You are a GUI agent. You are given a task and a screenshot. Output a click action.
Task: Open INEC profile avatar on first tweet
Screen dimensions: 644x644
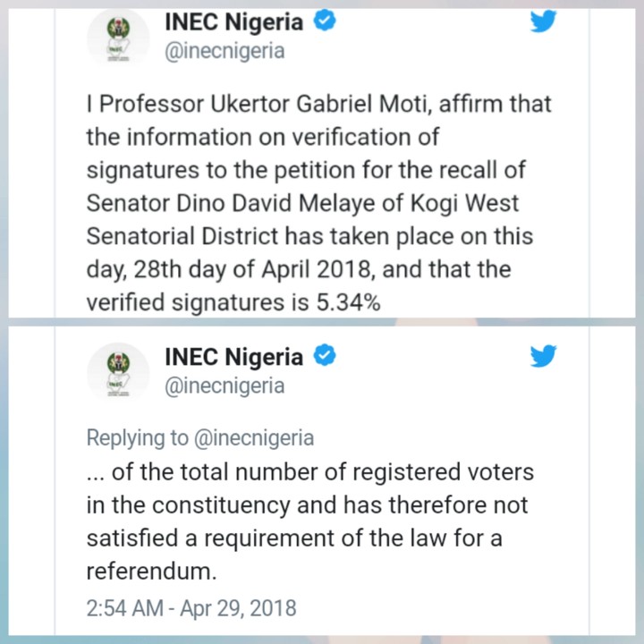point(119,38)
